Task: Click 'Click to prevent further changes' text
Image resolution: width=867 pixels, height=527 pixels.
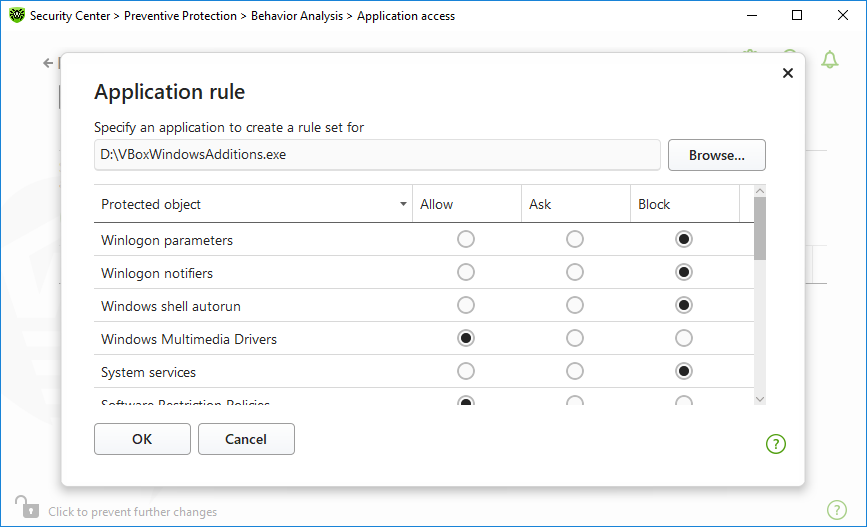Action: [x=132, y=512]
